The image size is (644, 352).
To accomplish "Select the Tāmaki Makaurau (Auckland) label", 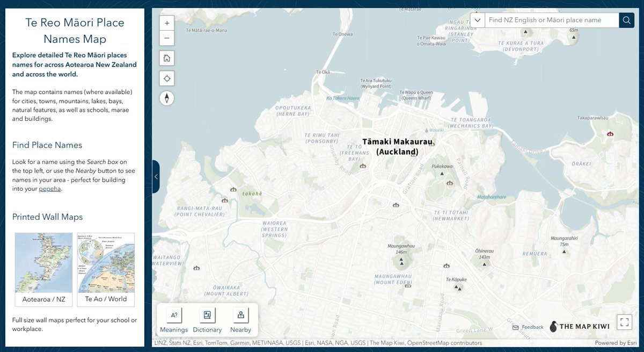I will tap(398, 147).
